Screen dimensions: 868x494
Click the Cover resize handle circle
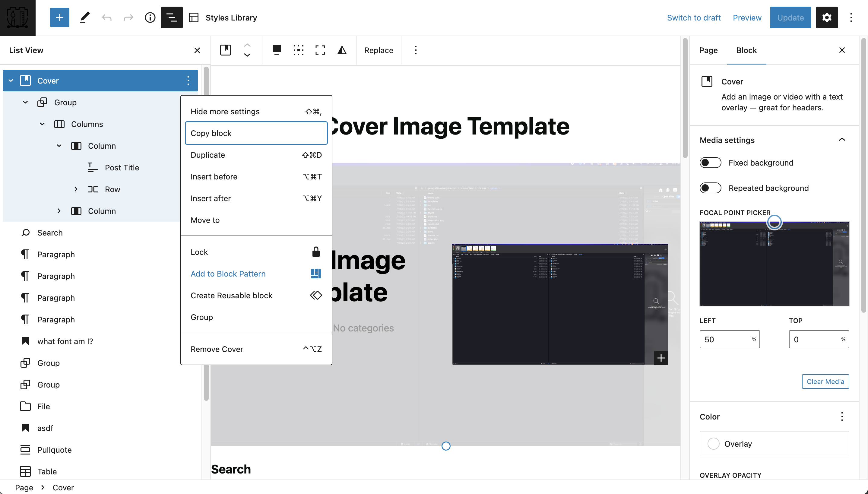coord(446,446)
